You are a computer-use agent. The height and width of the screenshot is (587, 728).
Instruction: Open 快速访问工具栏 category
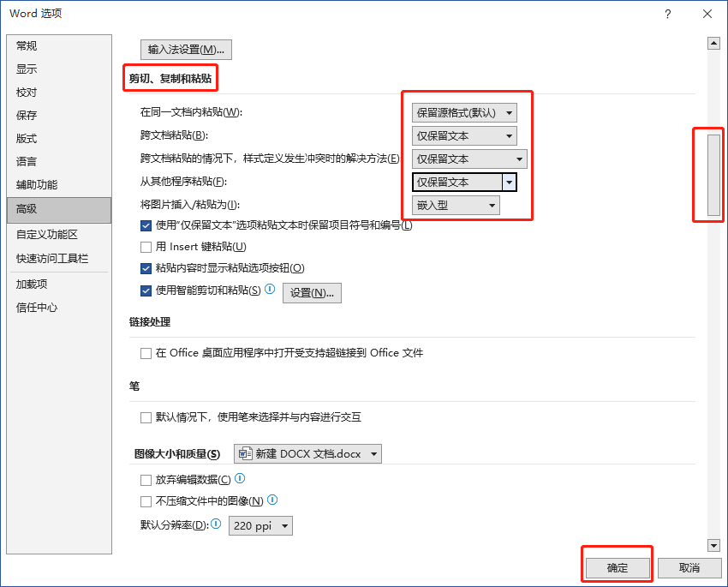coord(59,259)
